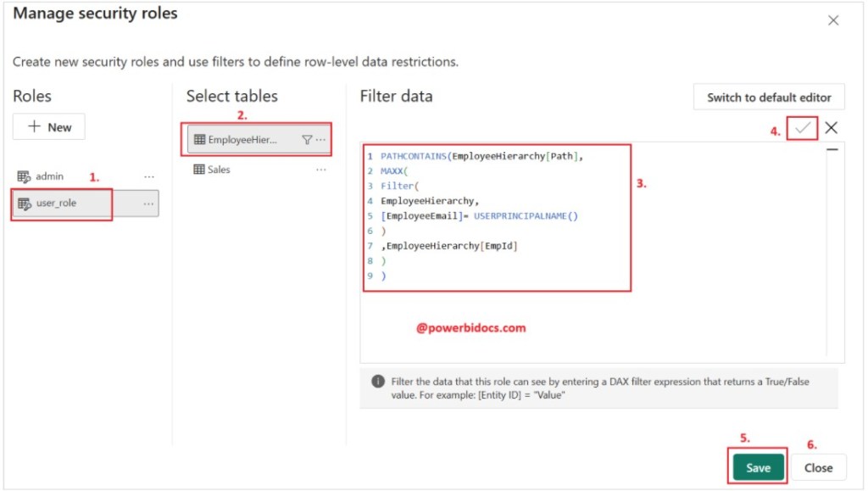
Task: Save the security role
Action: click(x=757, y=466)
